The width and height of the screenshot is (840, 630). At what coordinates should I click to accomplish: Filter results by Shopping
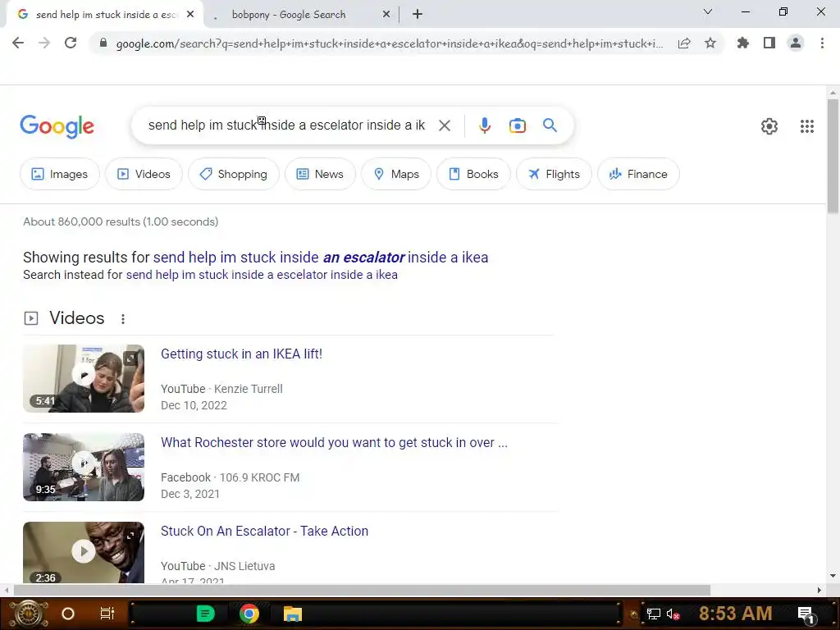(x=234, y=174)
